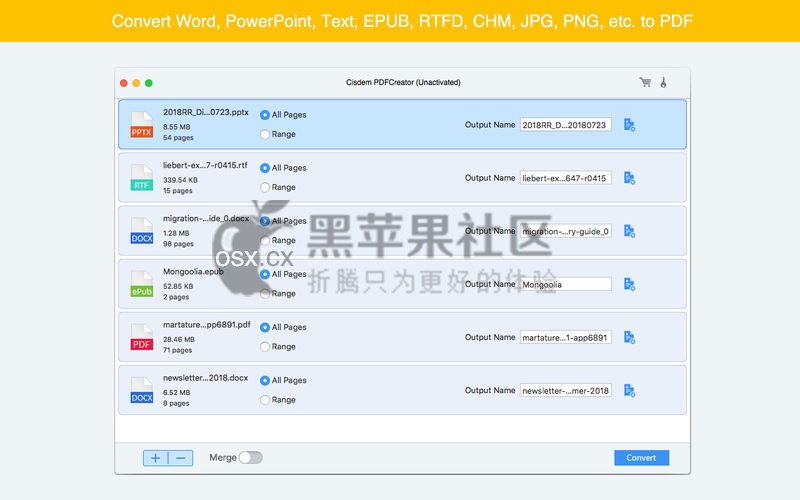
Task: Click the 28.46 MB size label
Action: click(179, 339)
